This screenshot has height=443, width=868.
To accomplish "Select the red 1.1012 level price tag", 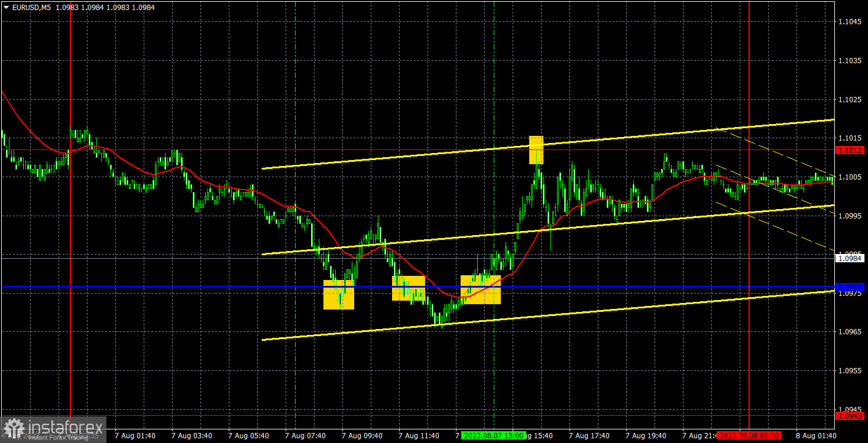I will (850, 150).
